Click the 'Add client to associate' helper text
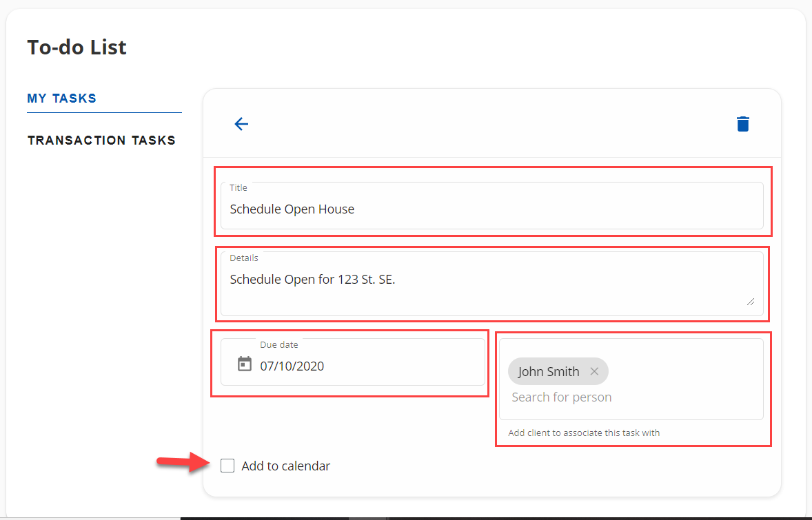 pyautogui.click(x=584, y=433)
